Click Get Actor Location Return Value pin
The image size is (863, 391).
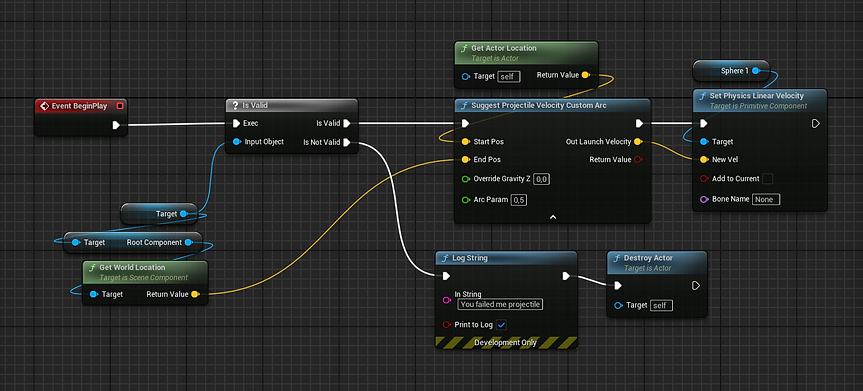click(585, 74)
